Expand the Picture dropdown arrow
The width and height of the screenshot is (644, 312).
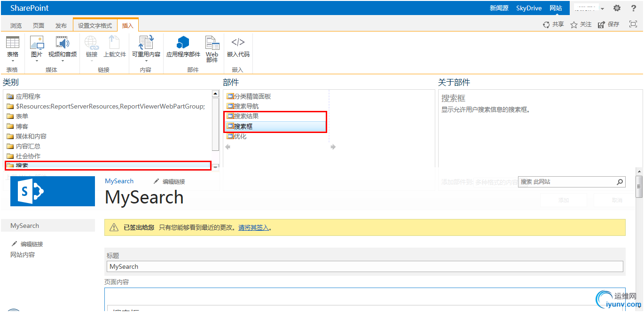point(37,61)
